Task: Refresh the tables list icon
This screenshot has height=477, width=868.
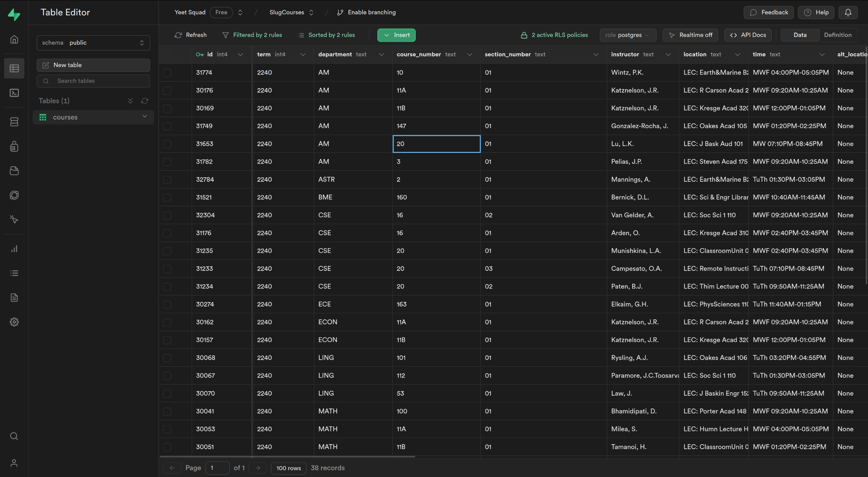Action: click(145, 101)
